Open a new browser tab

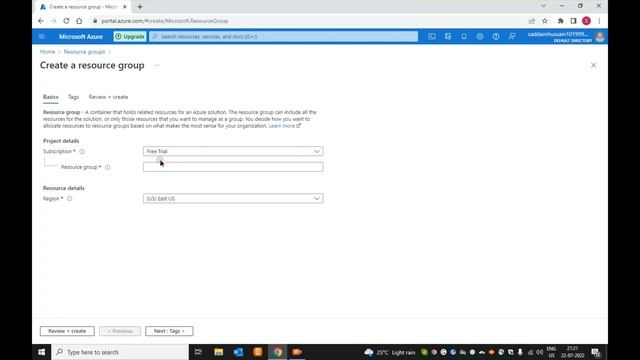coord(140,7)
